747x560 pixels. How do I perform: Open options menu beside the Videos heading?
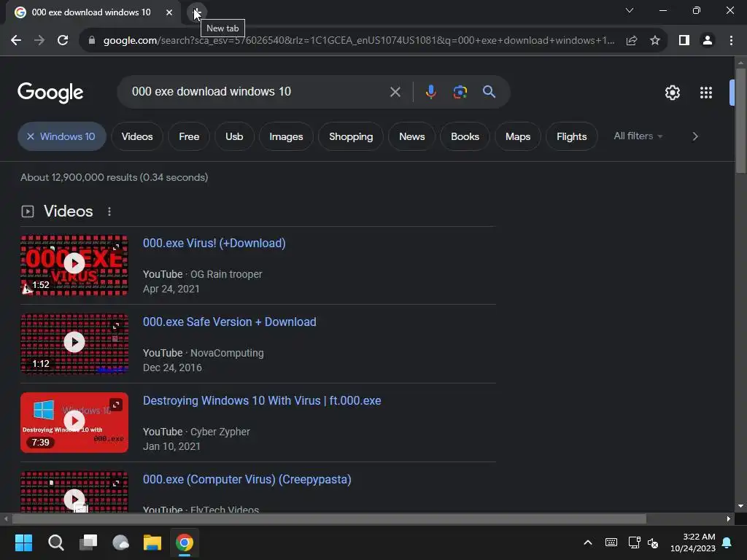point(109,211)
